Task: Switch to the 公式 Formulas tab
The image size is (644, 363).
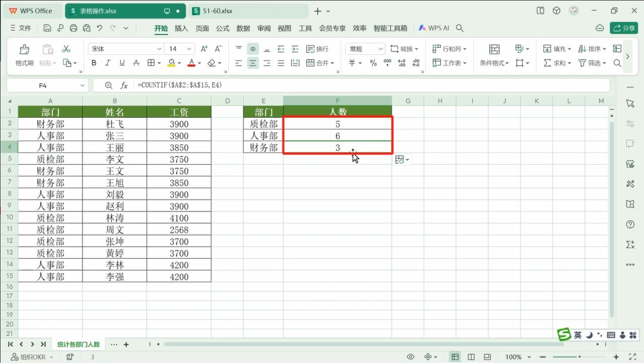Action: pyautogui.click(x=222, y=28)
